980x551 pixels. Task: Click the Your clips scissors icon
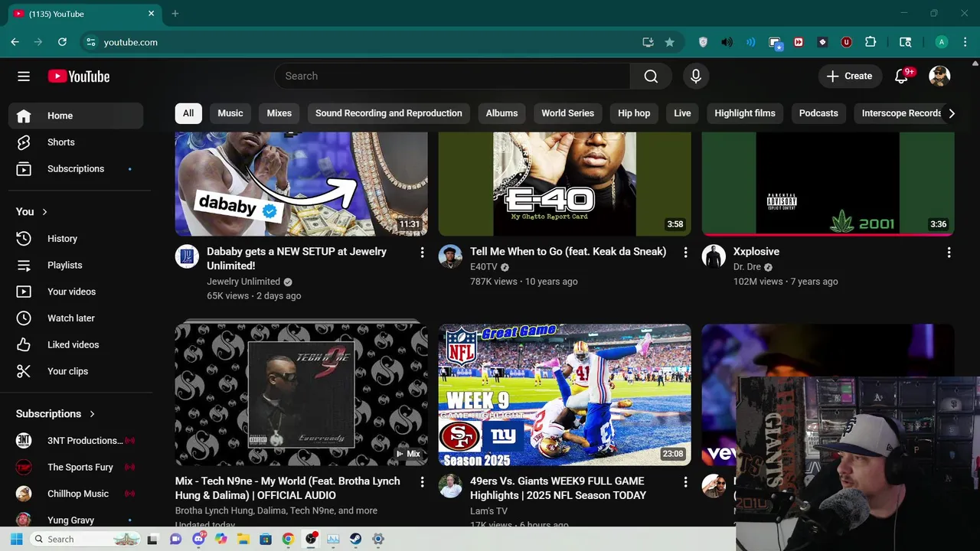click(x=24, y=371)
